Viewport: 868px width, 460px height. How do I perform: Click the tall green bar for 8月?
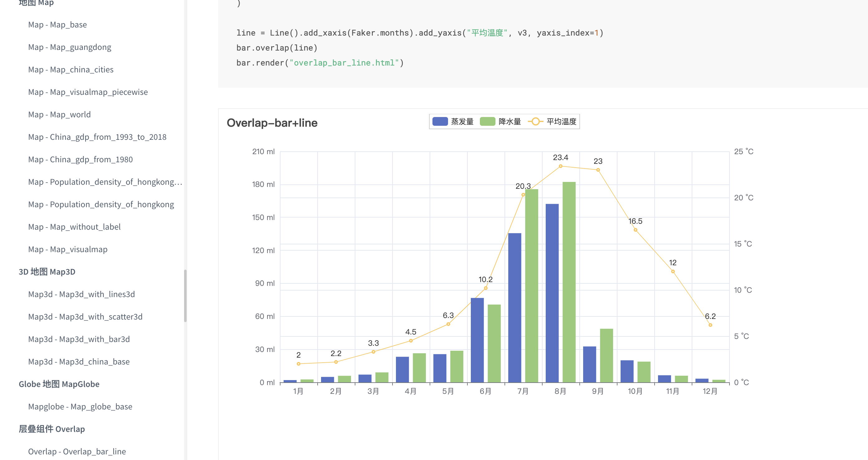569,282
